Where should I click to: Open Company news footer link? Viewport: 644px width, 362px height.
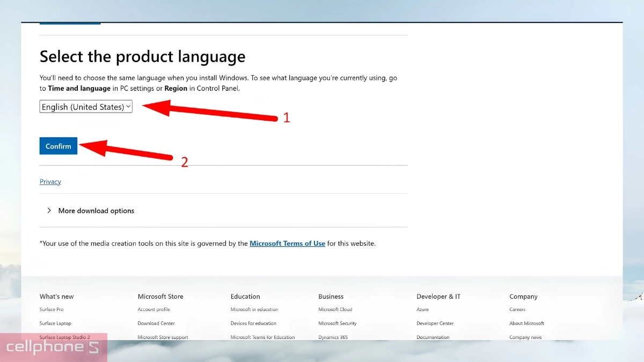525,337
